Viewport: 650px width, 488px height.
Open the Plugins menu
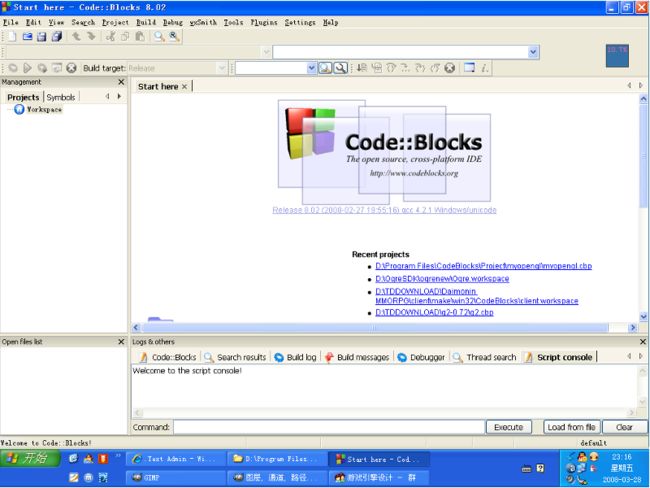click(x=264, y=22)
